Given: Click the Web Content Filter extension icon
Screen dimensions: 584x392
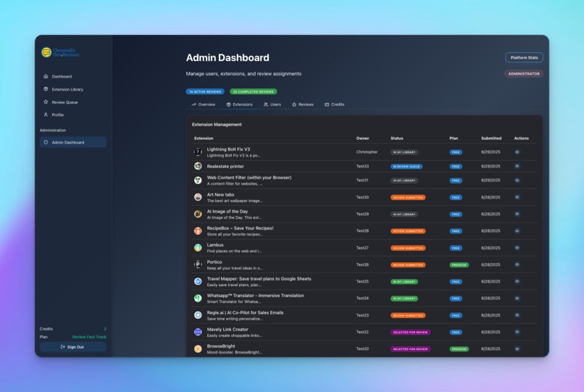Looking at the screenshot, I should [198, 180].
